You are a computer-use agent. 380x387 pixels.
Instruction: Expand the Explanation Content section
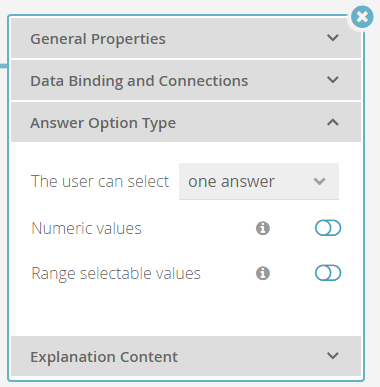(x=186, y=356)
